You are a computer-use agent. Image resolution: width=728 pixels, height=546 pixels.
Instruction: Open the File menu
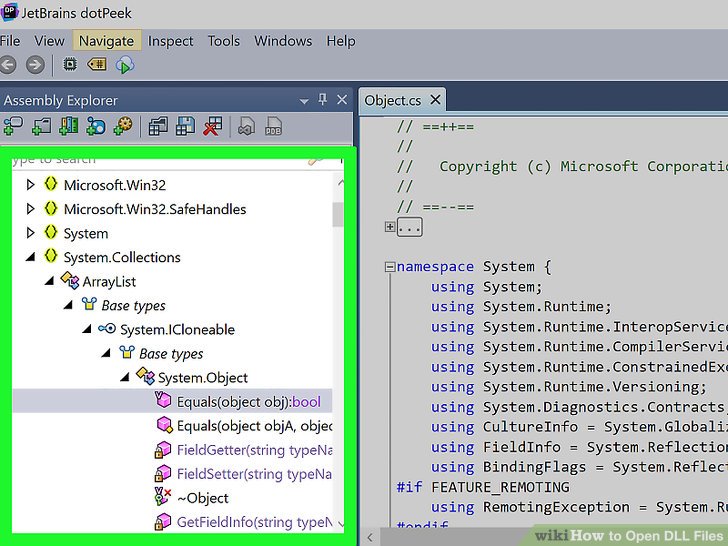10,41
